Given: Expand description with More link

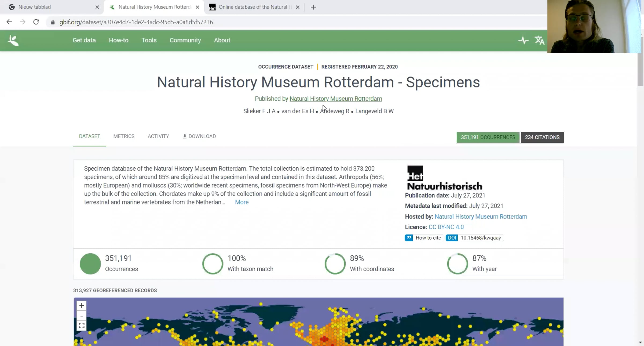Looking at the screenshot, I should [241, 202].
